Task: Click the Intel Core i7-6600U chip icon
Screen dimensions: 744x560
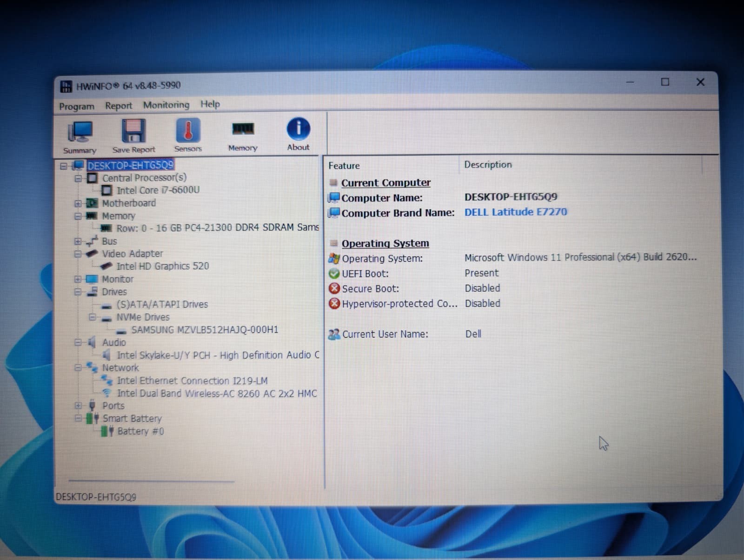Action: point(107,190)
